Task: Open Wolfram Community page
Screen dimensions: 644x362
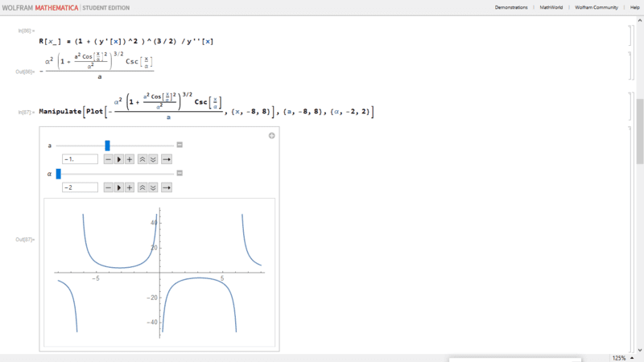Action: coord(597,7)
